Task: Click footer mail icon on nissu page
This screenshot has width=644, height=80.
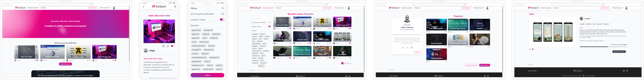Action: [x=624, y=71]
